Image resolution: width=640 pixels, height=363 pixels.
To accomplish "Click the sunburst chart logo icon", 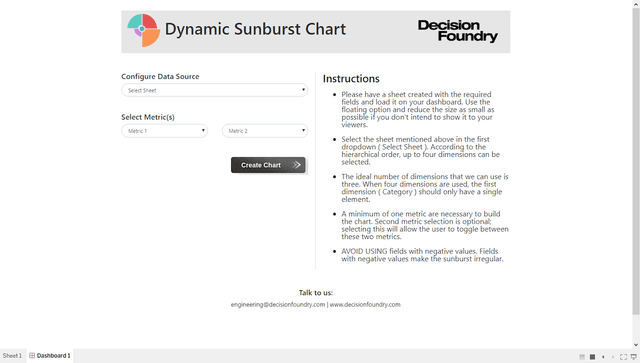I will point(144,30).
